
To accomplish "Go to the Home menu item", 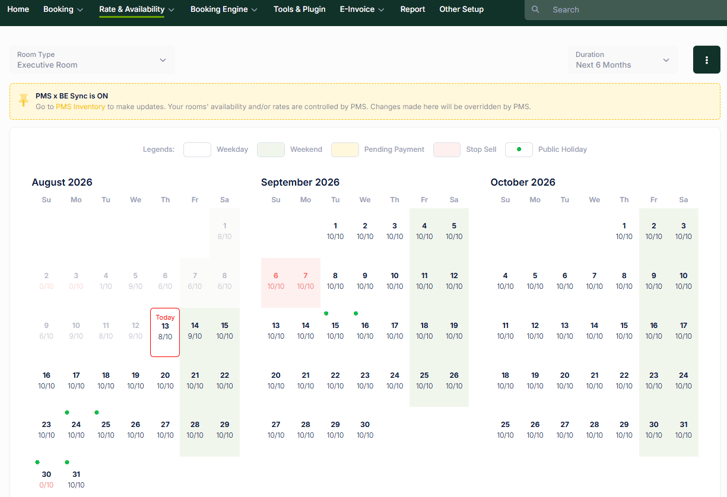I will point(18,9).
